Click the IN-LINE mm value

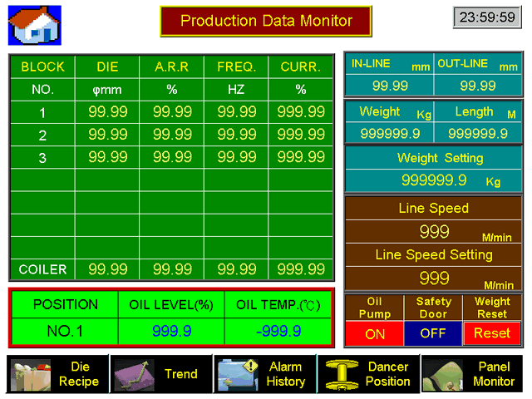pyautogui.click(x=389, y=86)
